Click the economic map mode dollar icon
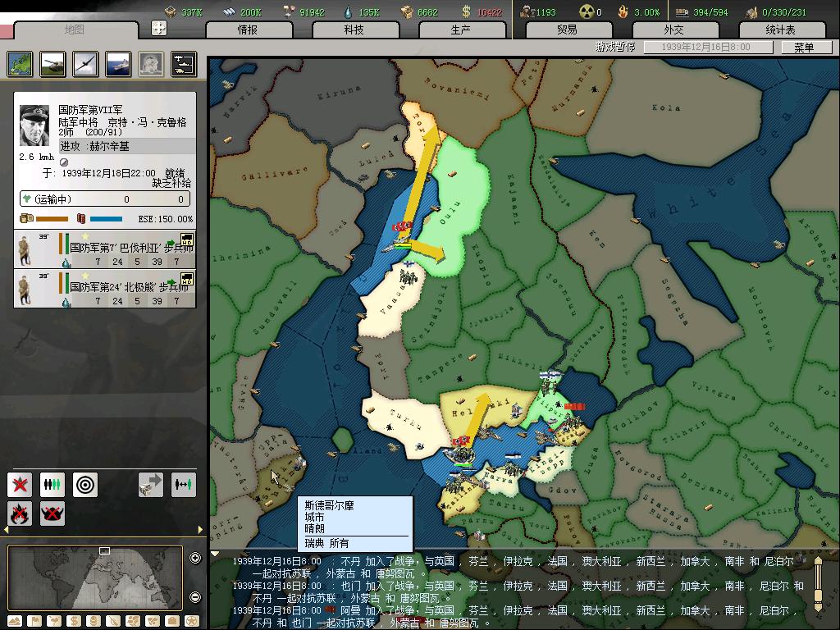The height and width of the screenshot is (630, 840). [72, 621]
